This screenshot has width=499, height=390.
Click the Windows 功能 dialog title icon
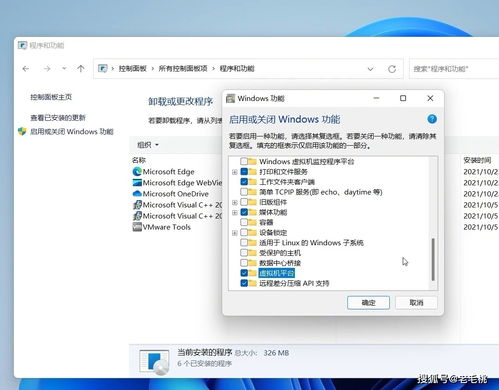click(230, 98)
